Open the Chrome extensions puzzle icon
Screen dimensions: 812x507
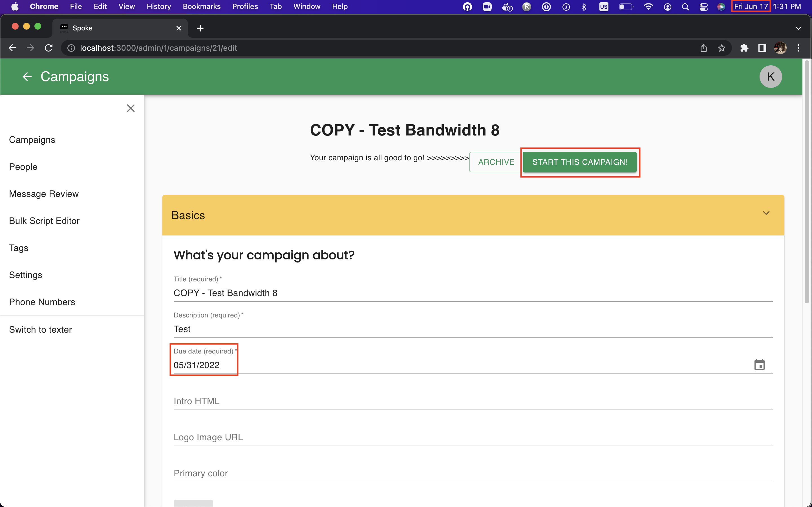(x=744, y=48)
